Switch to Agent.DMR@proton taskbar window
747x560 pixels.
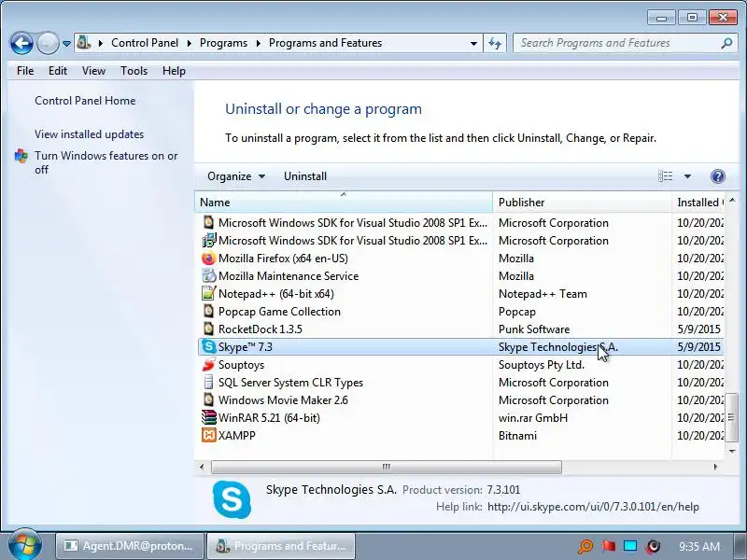click(x=130, y=546)
